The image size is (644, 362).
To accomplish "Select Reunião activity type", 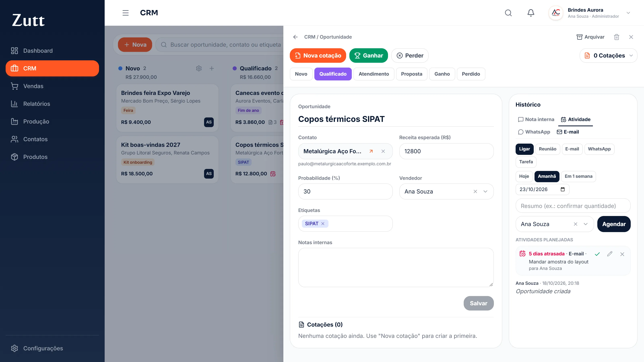I will point(547,149).
